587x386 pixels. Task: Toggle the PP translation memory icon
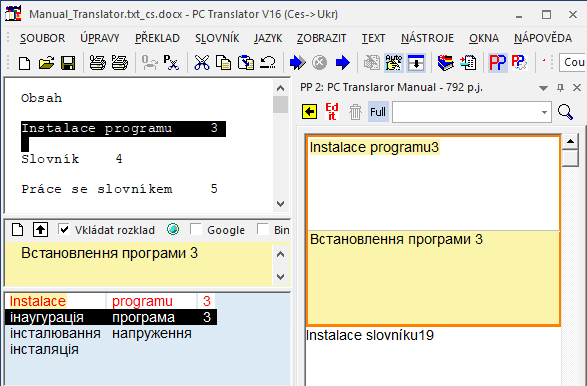pyautogui.click(x=498, y=63)
